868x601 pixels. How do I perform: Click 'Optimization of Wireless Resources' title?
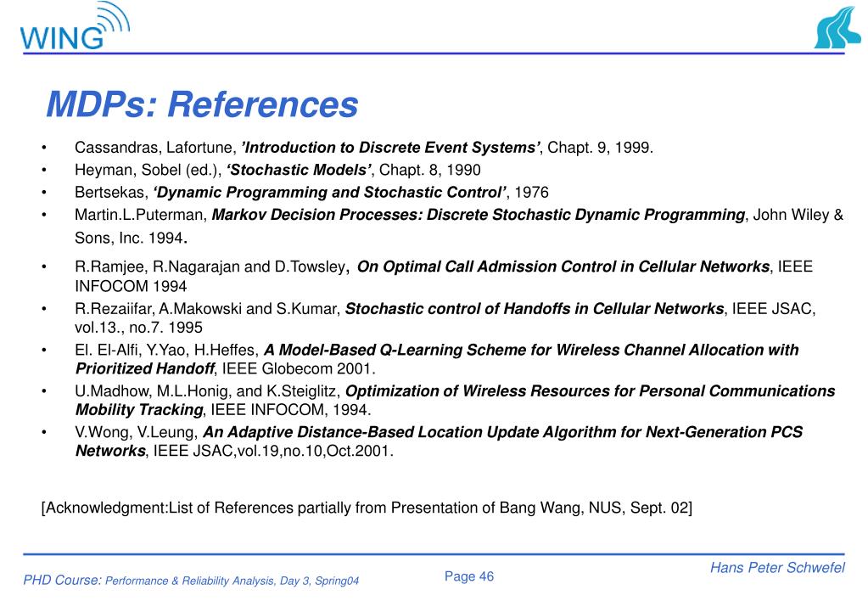tap(455, 400)
